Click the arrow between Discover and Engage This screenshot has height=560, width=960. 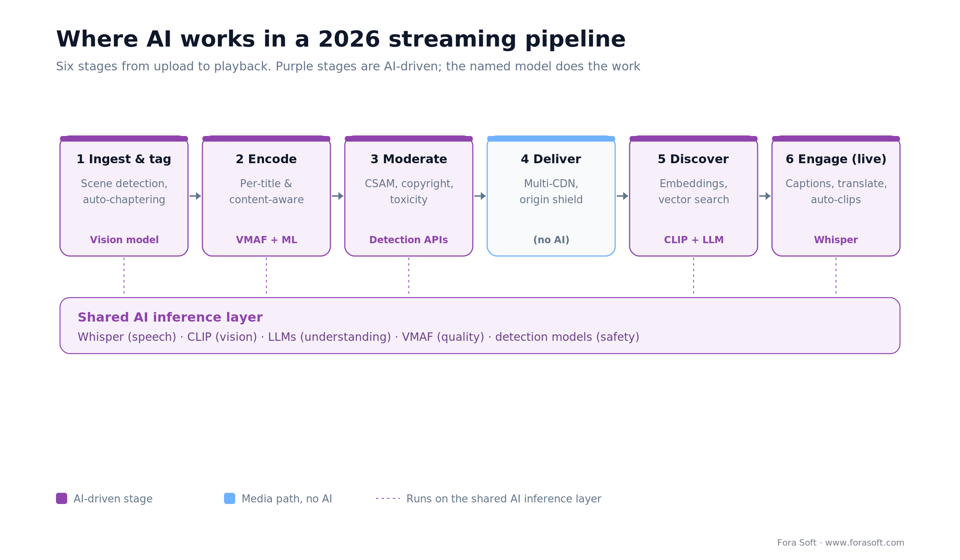point(765,196)
